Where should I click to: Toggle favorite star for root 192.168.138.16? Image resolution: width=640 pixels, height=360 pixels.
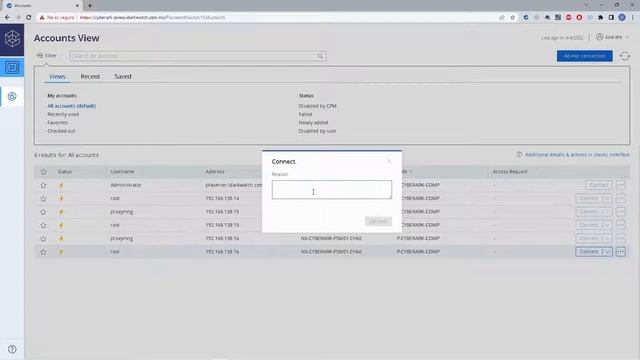click(43, 252)
